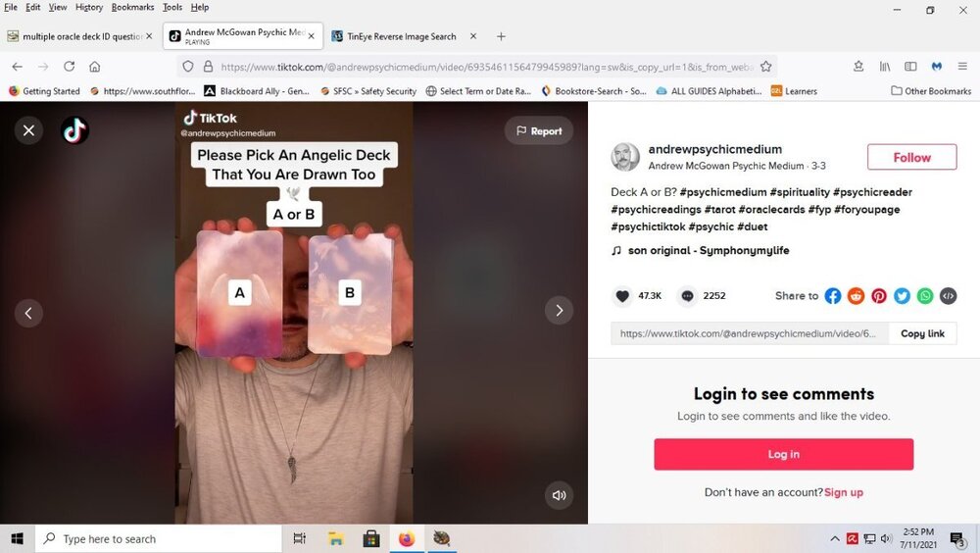This screenshot has height=553, width=980.
Task: Get the embed code icon
Action: (x=948, y=295)
